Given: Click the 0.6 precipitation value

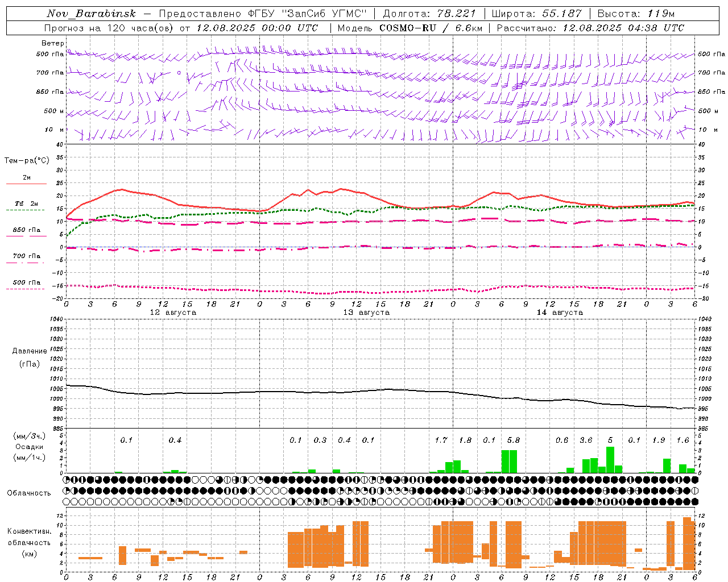Looking at the screenshot, I should click(x=562, y=440).
